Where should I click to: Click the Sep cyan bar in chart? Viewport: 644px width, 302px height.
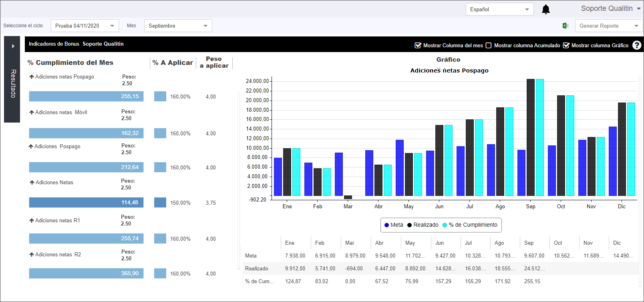(x=540, y=137)
